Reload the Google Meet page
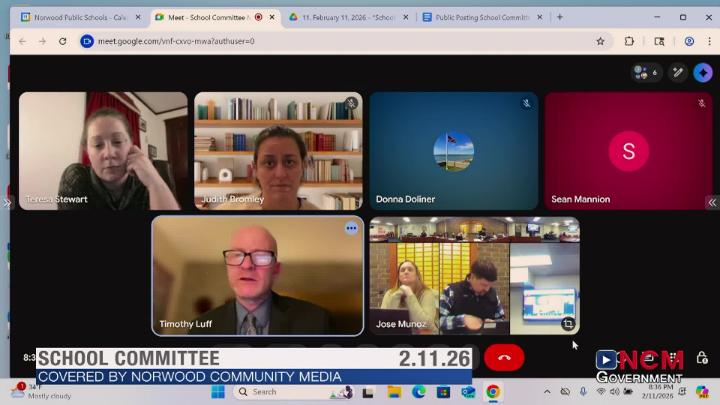The width and height of the screenshot is (720, 405). click(63, 41)
